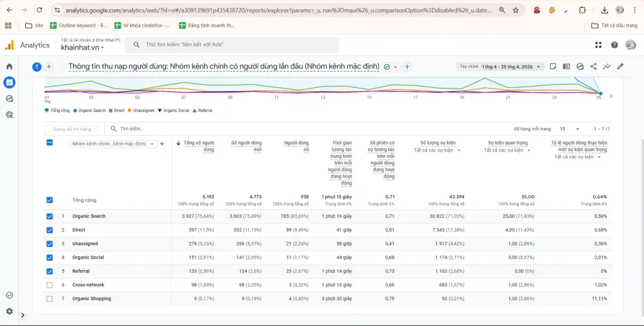Image resolution: width=644 pixels, height=326 pixels.
Task: Open the date range picker
Action: [x=500, y=67]
